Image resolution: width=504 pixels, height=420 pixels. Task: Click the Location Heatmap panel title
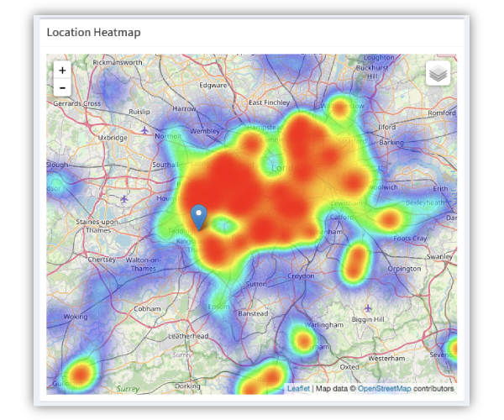click(x=93, y=32)
